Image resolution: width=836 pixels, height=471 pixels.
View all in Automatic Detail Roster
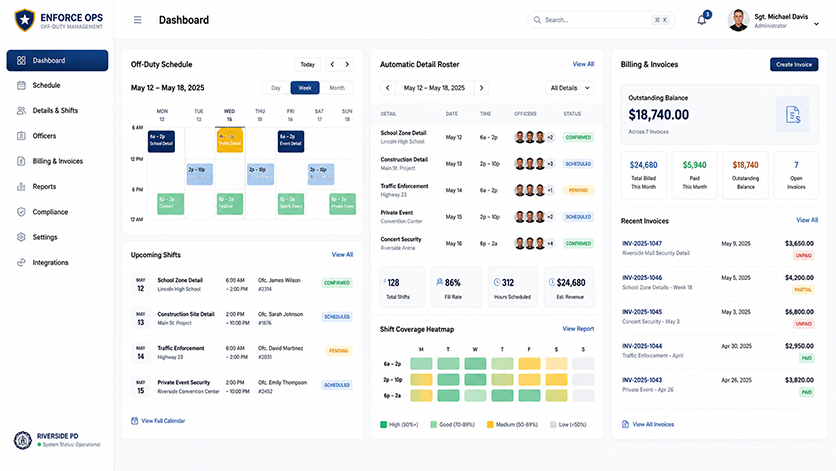pos(583,64)
